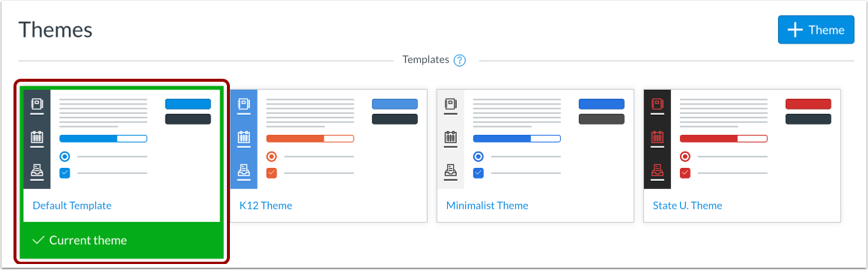
Task: Click the progress bar in Default Template preview
Action: coord(103,139)
